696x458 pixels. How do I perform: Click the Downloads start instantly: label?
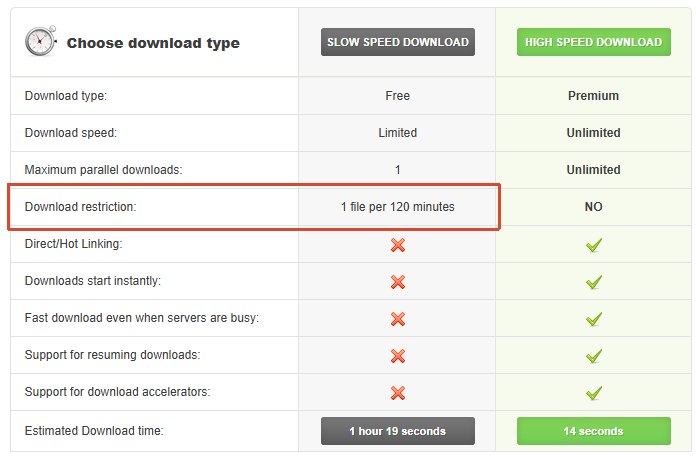point(93,281)
